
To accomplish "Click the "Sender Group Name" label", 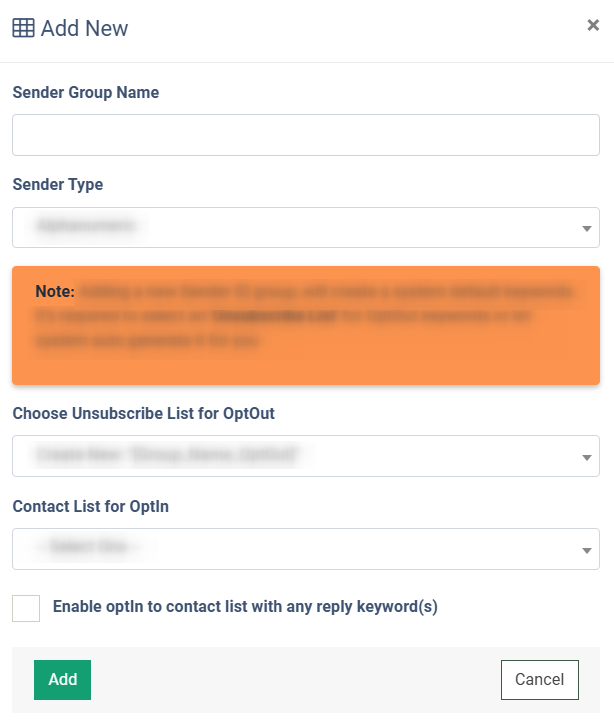I will pyautogui.click(x=86, y=93).
